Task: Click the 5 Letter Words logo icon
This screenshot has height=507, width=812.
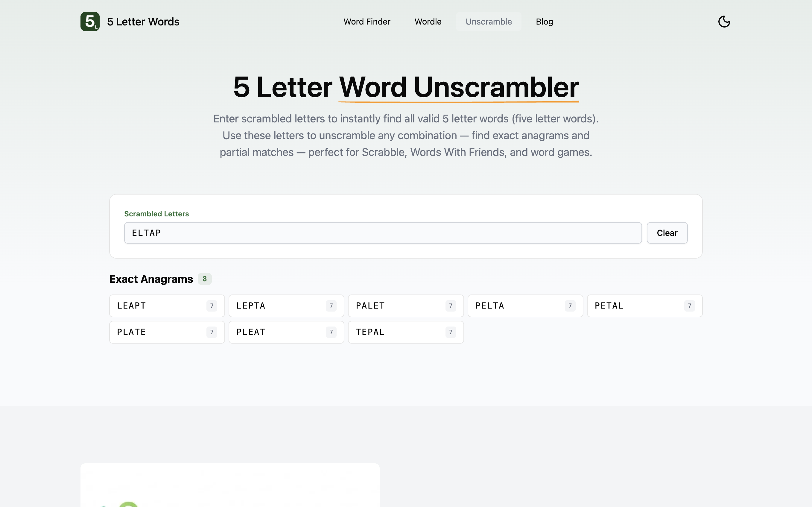Action: 89,22
